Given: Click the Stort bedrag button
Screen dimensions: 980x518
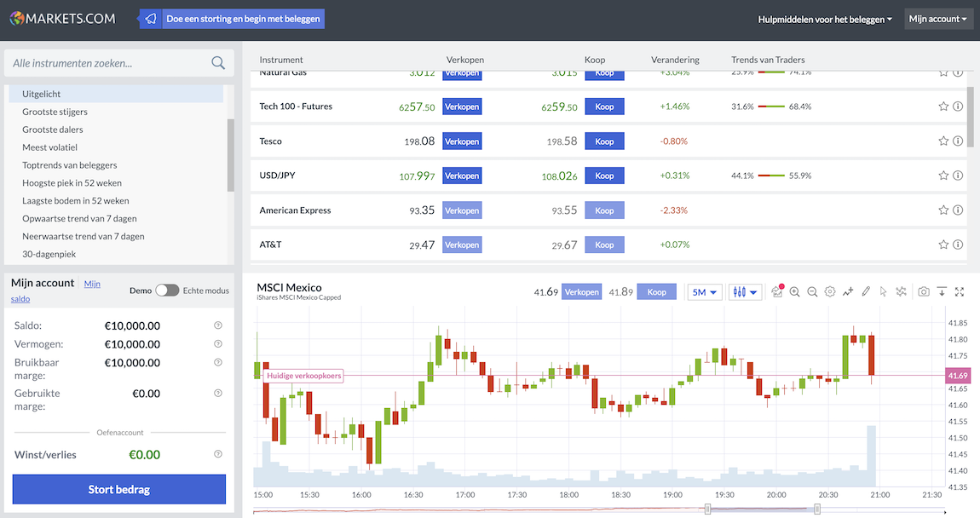Looking at the screenshot, I should [x=118, y=489].
